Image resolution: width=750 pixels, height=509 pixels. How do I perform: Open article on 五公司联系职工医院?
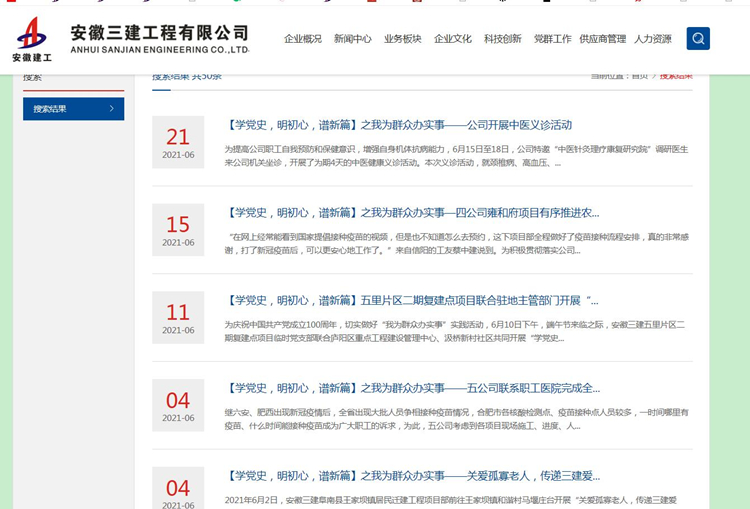[x=413, y=388]
